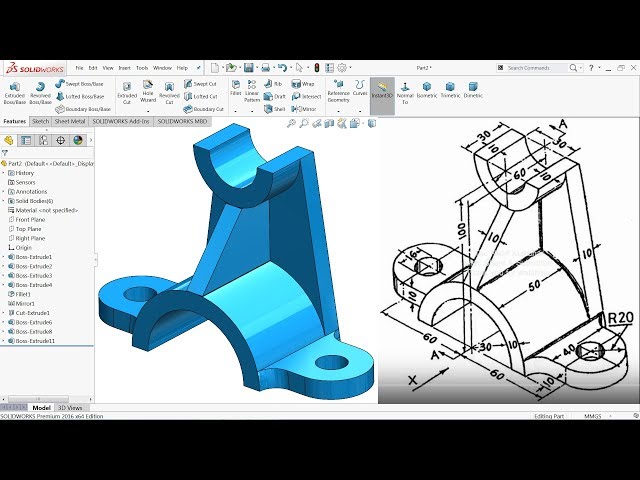Open the DimXpertManager tab
Image resolution: width=640 pixels, height=480 pixels.
60,140
